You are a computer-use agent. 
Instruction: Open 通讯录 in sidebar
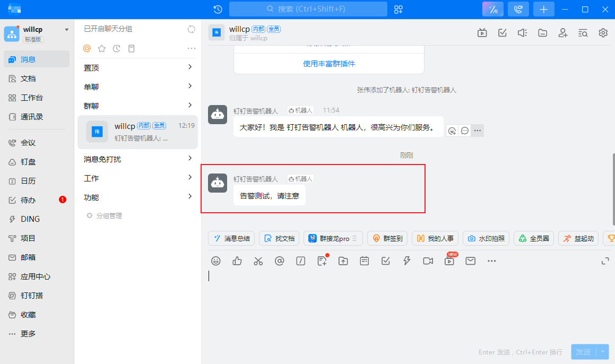(x=37, y=117)
